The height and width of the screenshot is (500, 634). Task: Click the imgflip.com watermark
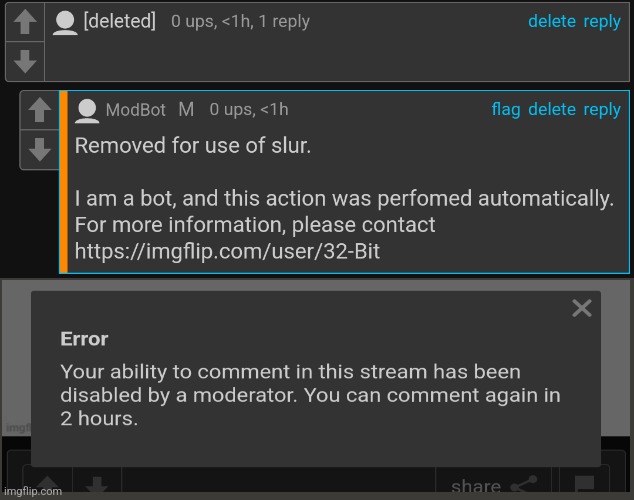point(33,491)
